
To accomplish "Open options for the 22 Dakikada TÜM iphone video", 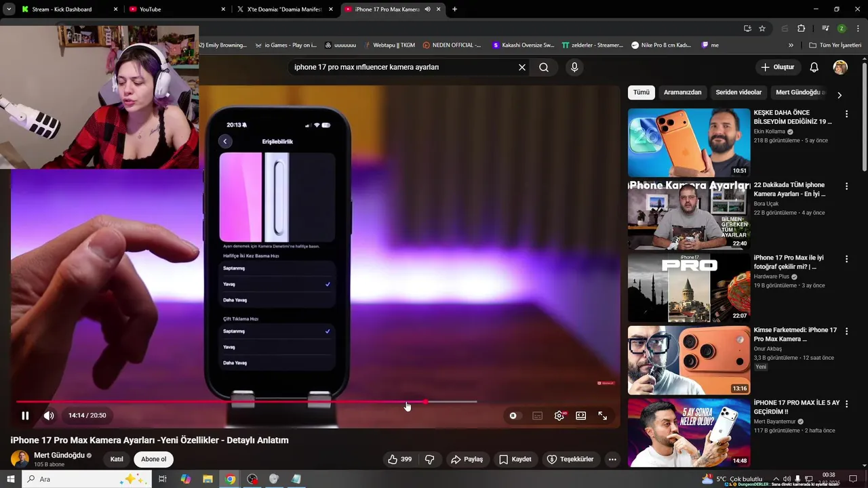I will pos(846,186).
